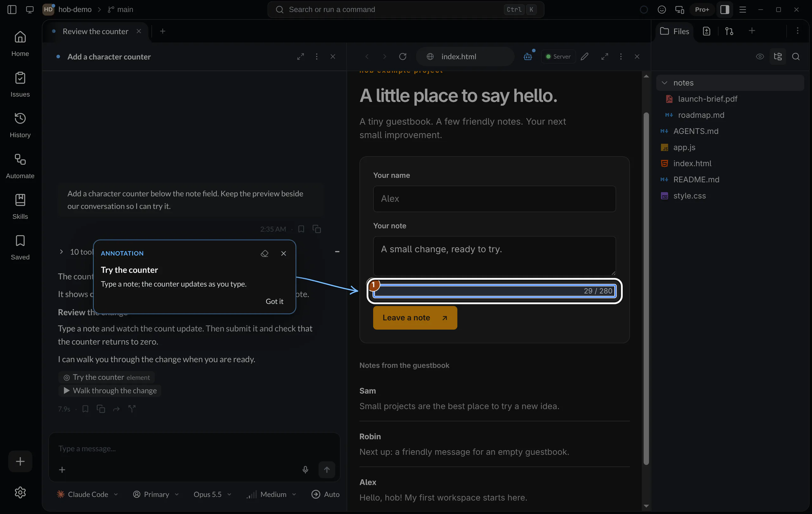Image resolution: width=812 pixels, height=514 pixels.
Task: Open the hamburger menu in title bar
Action: 743,10
